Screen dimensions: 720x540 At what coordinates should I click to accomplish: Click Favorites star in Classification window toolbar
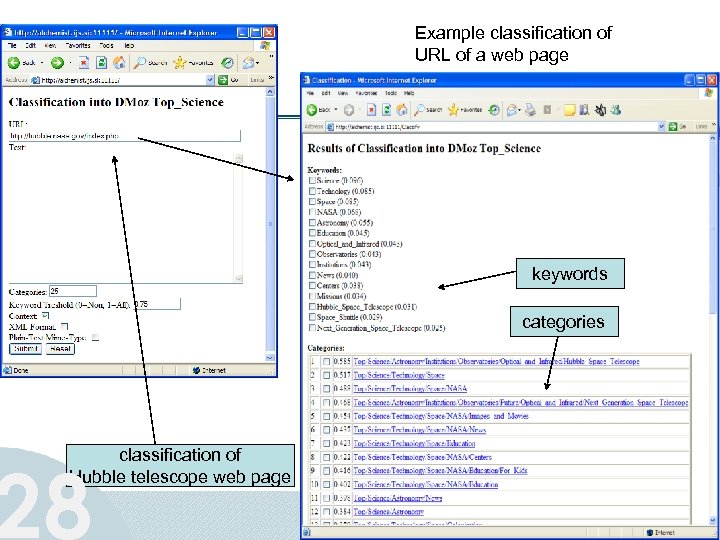tap(453, 110)
